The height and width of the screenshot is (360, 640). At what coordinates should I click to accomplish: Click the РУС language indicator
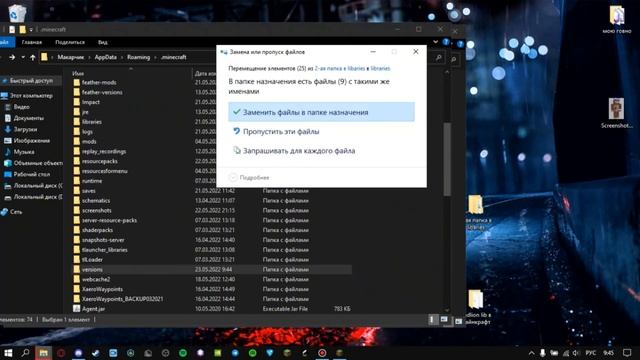coord(591,353)
